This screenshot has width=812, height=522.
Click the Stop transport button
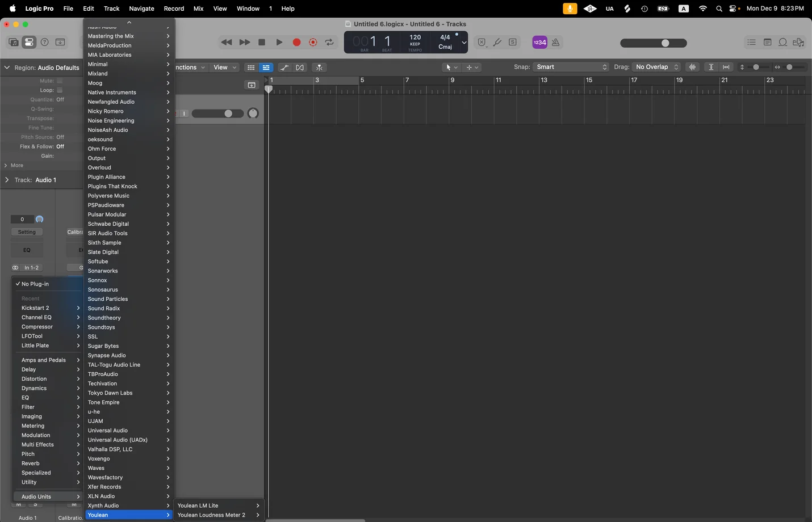click(x=262, y=43)
